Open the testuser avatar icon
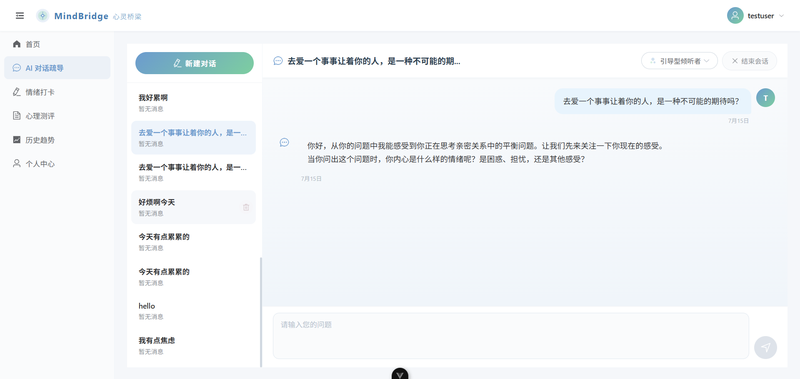 coord(735,16)
